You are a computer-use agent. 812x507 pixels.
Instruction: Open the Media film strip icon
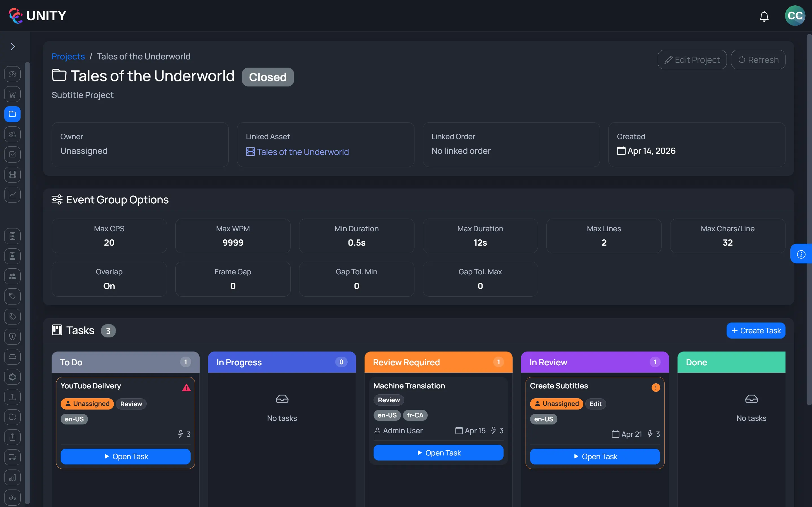[12, 174]
